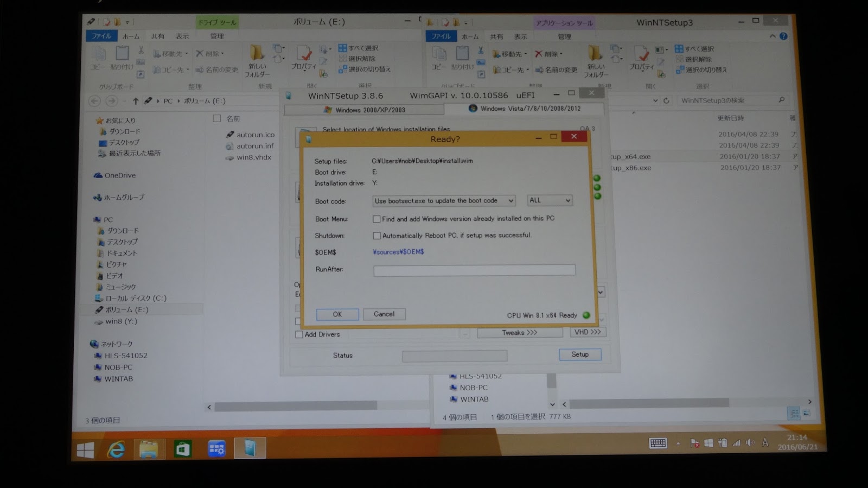Select win8 (Y:) drive in the tree

[x=116, y=321]
